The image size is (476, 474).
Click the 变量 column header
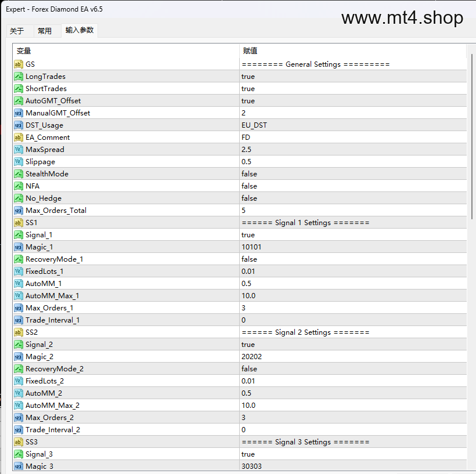[126, 50]
